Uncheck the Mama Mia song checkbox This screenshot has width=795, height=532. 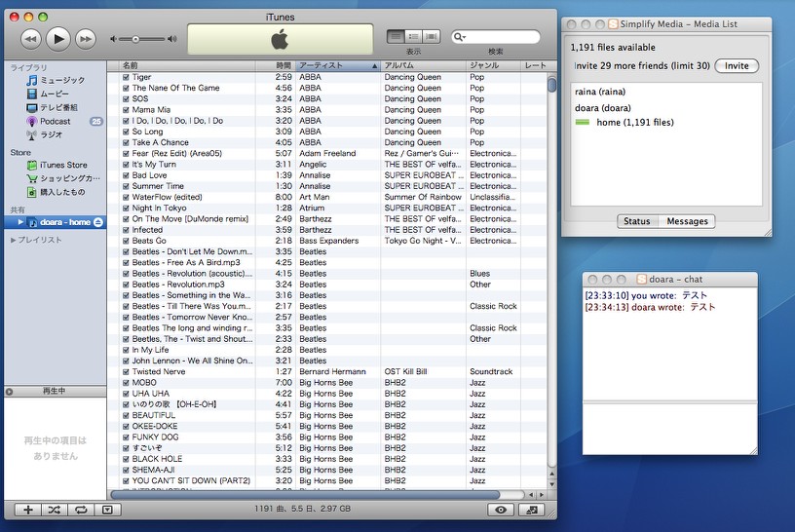[x=126, y=110]
